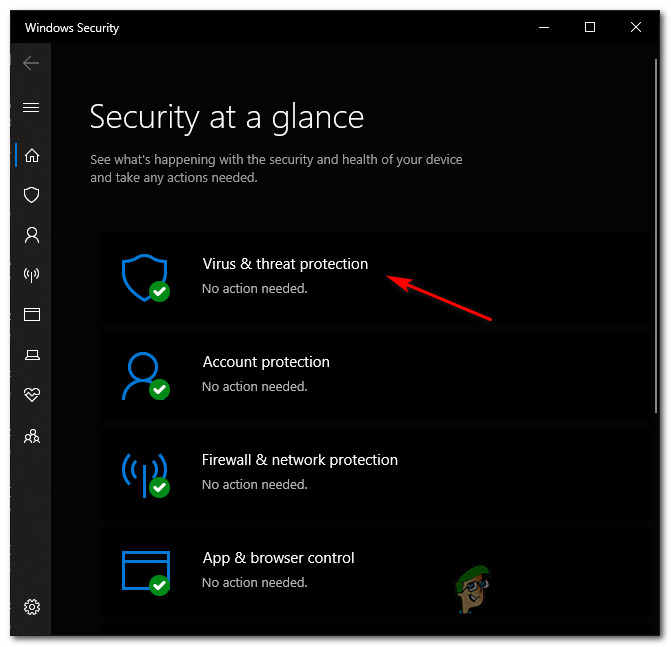
Task: Open Account protection title
Action: pyautogui.click(x=266, y=362)
